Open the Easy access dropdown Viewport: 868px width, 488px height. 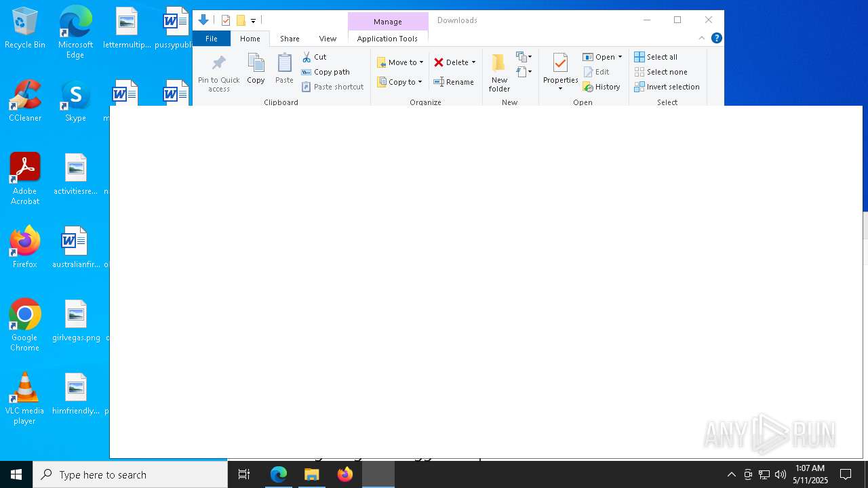(524, 71)
